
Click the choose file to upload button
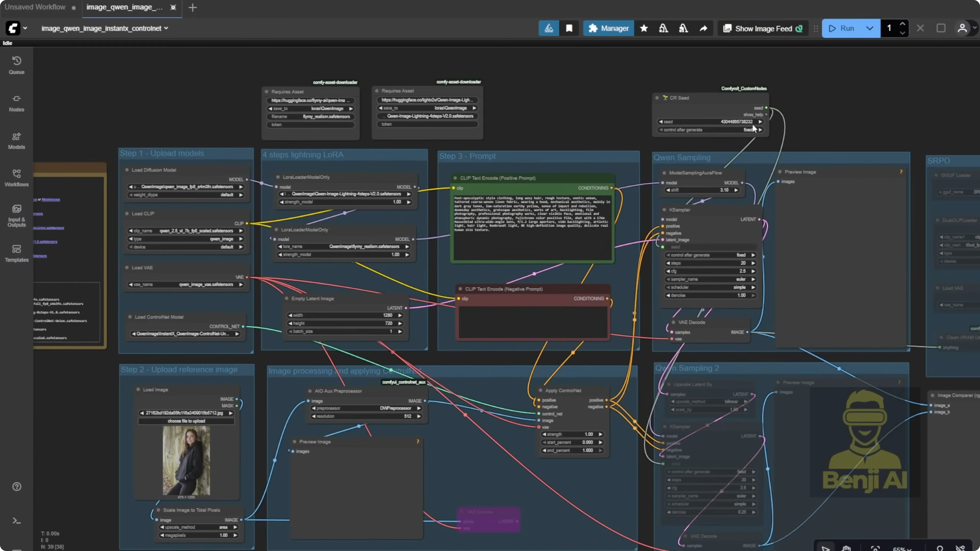click(x=187, y=421)
